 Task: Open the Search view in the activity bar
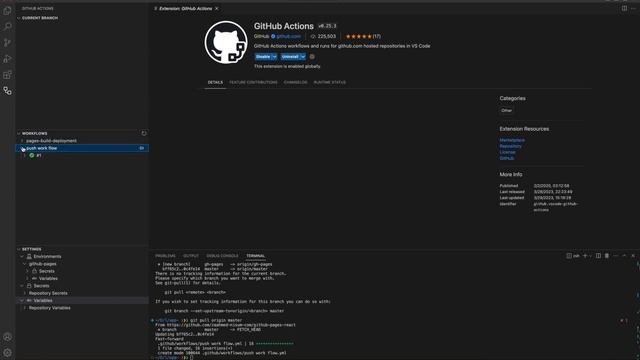(x=7, y=27)
